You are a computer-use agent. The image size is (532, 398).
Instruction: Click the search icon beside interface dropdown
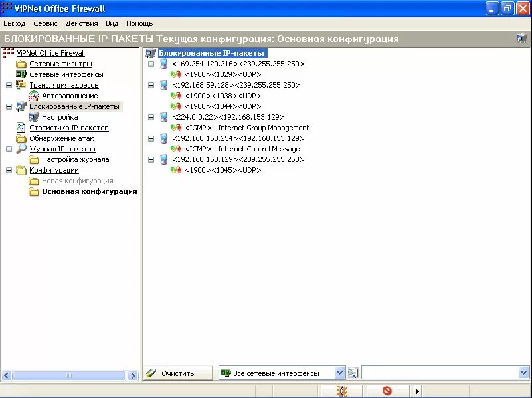click(x=353, y=373)
